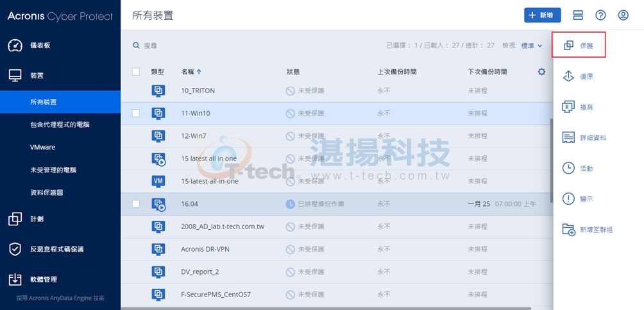This screenshot has height=310, width=644.
Task: Click the 計劃 plans icon in sidebar
Action: click(15, 219)
